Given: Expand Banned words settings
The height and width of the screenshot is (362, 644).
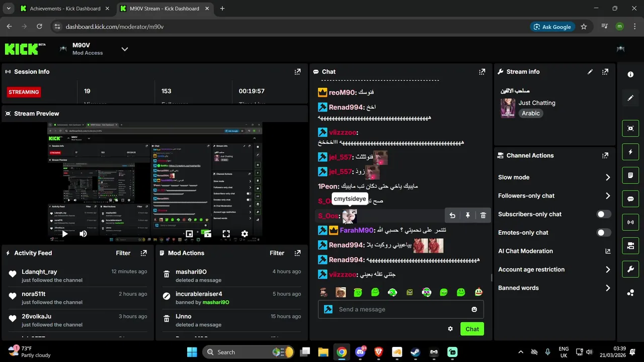Looking at the screenshot, I should click(608, 288).
